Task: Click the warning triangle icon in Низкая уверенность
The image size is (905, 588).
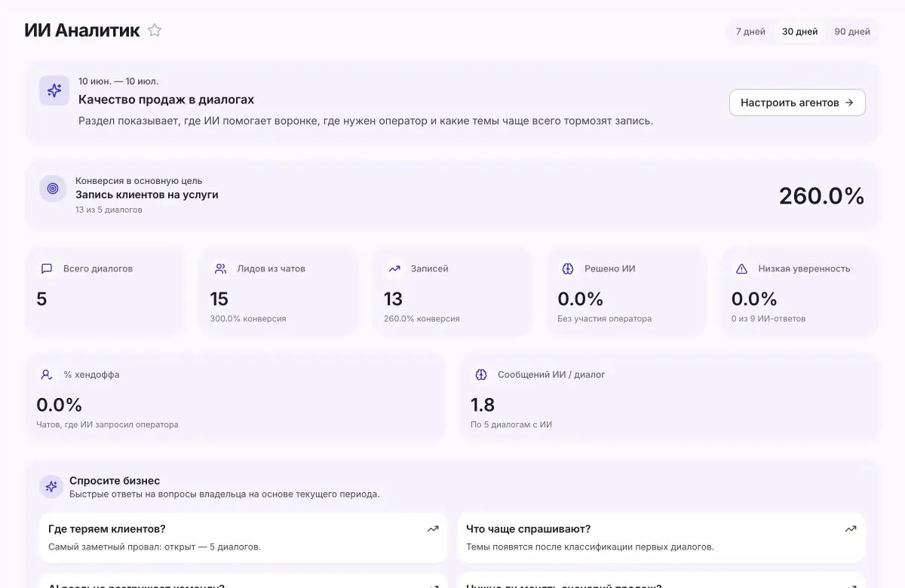Action: 741,268
